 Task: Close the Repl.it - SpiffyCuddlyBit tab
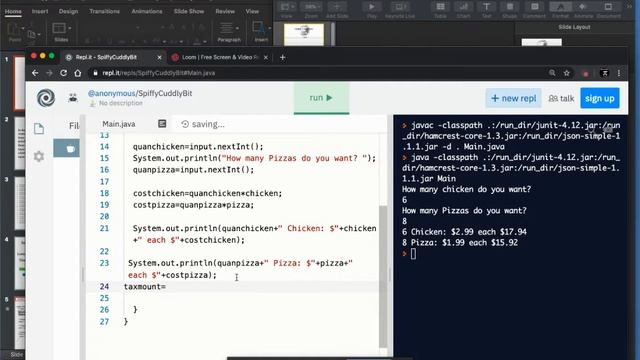160,58
